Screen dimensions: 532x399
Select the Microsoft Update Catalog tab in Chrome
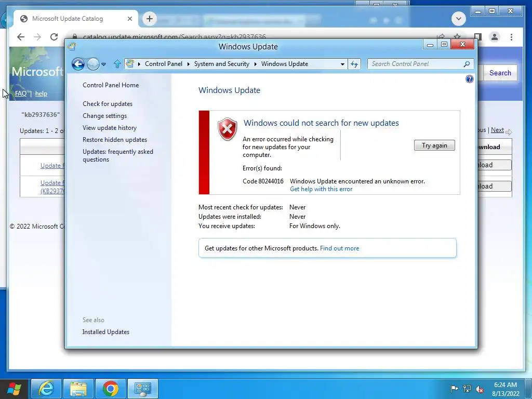76,19
